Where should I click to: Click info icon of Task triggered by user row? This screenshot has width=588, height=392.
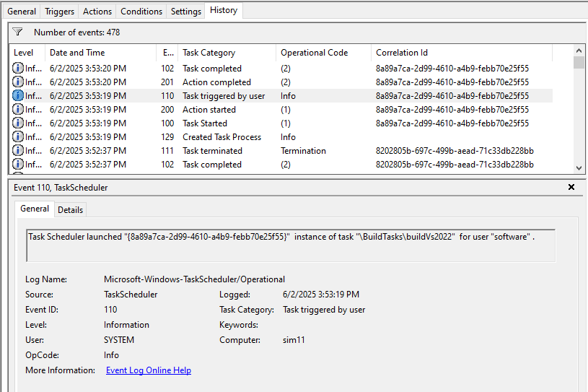(x=17, y=96)
